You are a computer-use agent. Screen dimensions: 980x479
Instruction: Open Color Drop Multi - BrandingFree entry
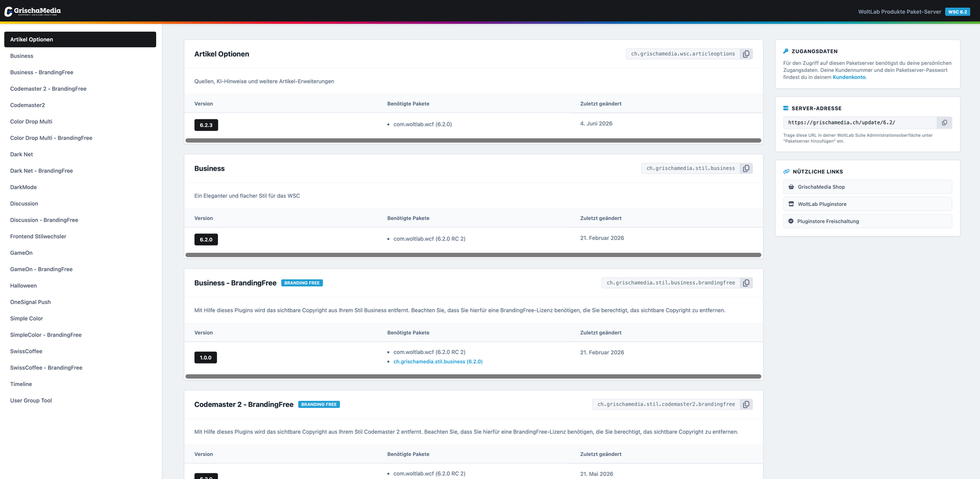click(x=80, y=138)
